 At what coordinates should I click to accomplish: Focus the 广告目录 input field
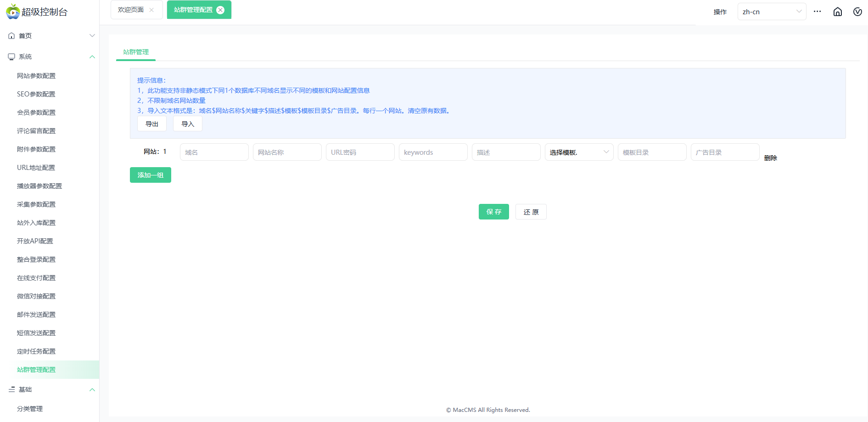(725, 152)
